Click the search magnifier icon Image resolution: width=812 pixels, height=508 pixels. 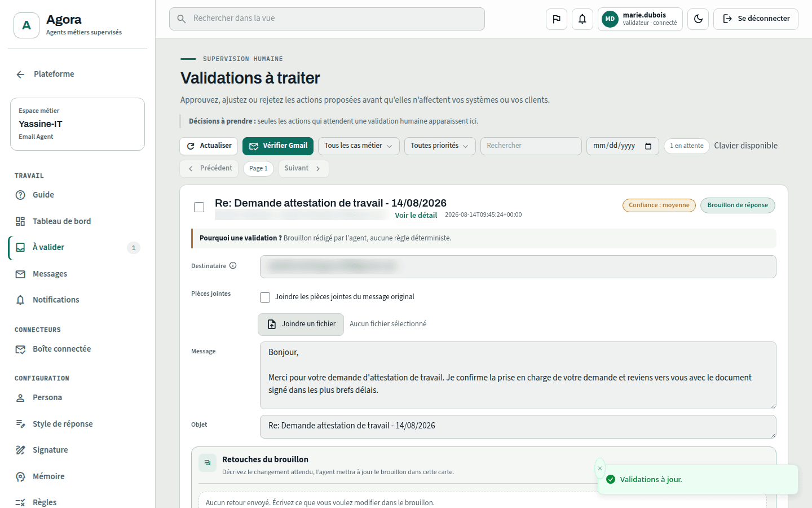pyautogui.click(x=182, y=19)
